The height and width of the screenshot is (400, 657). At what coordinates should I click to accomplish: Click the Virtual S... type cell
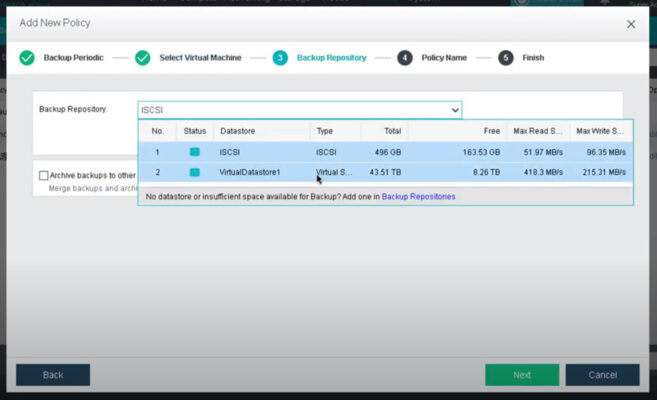[x=334, y=172]
